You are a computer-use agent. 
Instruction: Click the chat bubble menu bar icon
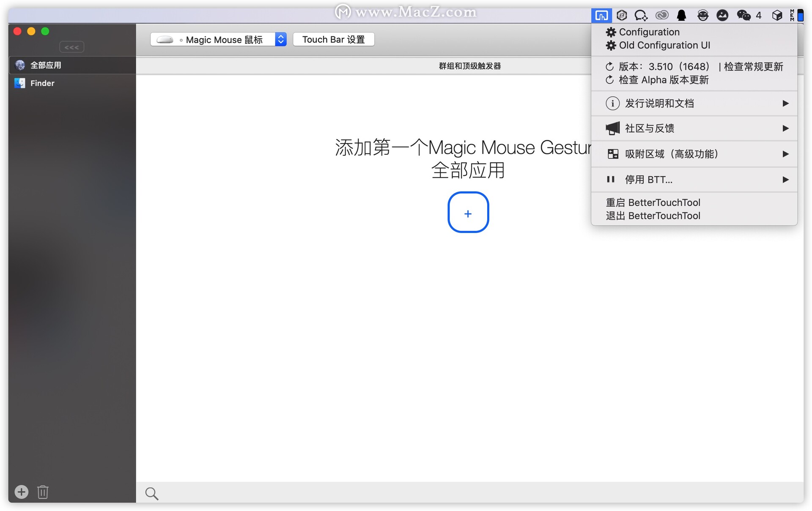[x=641, y=16]
